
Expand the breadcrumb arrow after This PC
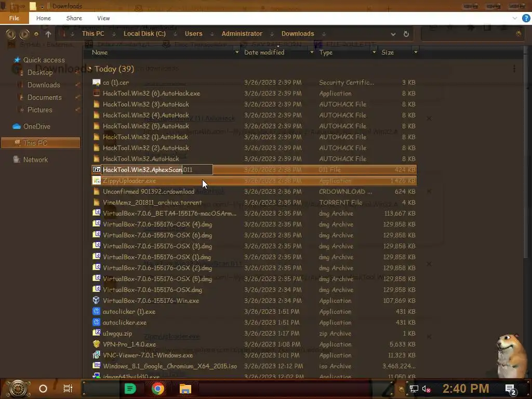coord(114,34)
